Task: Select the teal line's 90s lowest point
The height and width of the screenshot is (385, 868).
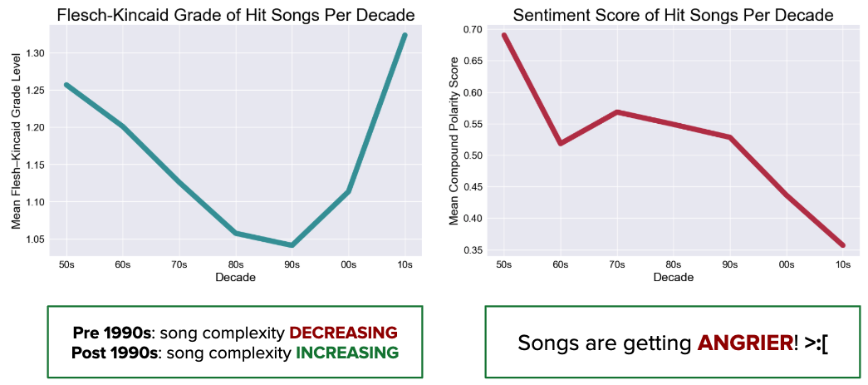Action: coord(292,244)
